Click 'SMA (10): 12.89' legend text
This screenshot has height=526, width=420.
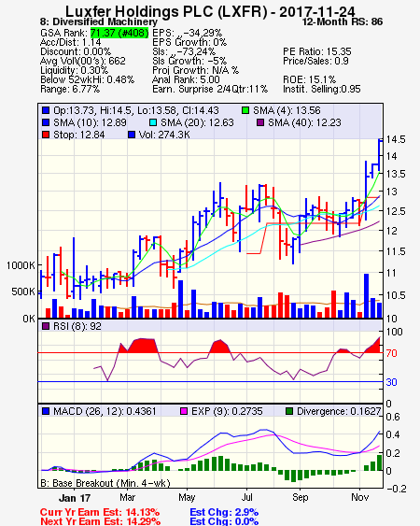coord(90,122)
